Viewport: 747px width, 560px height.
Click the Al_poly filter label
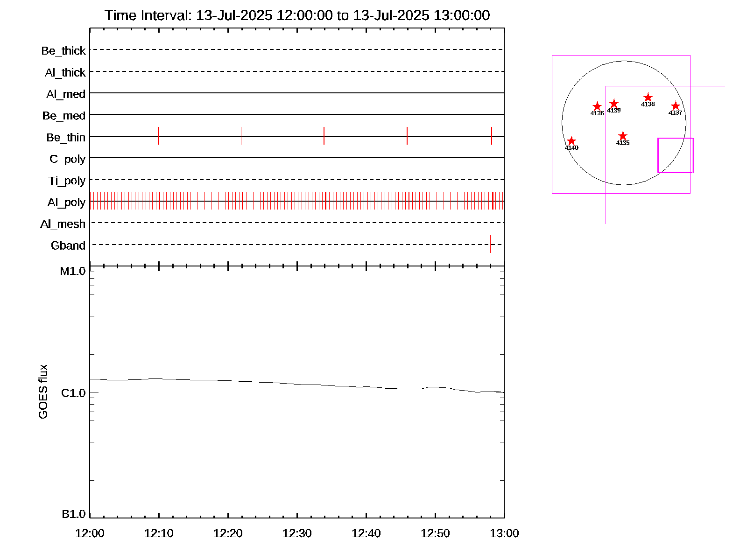click(x=66, y=203)
